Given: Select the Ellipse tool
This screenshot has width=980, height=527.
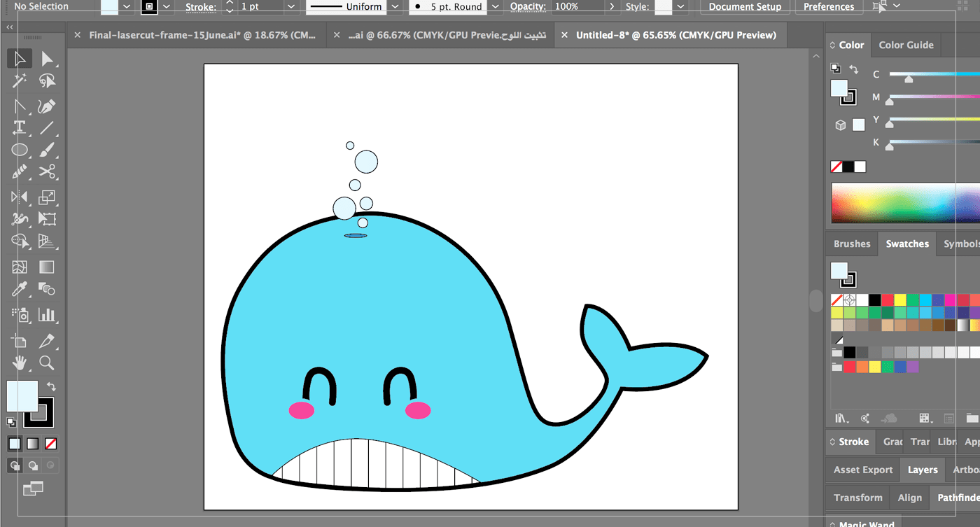Looking at the screenshot, I should [x=20, y=150].
